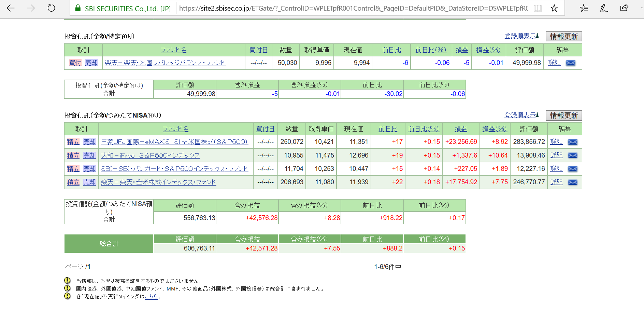
Task: Click mail icon for iFree S&P500 row
Action: pyautogui.click(x=573, y=155)
